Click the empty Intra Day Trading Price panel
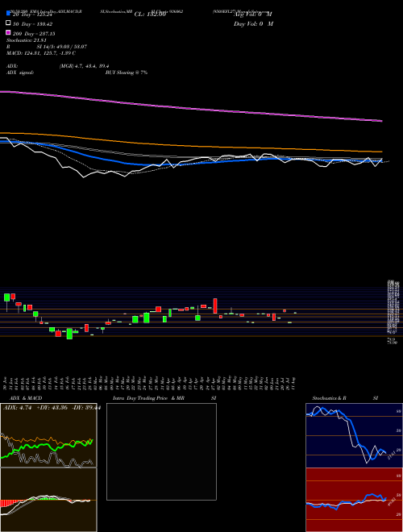Viewport: 403px width, 532px height. (x=161, y=451)
